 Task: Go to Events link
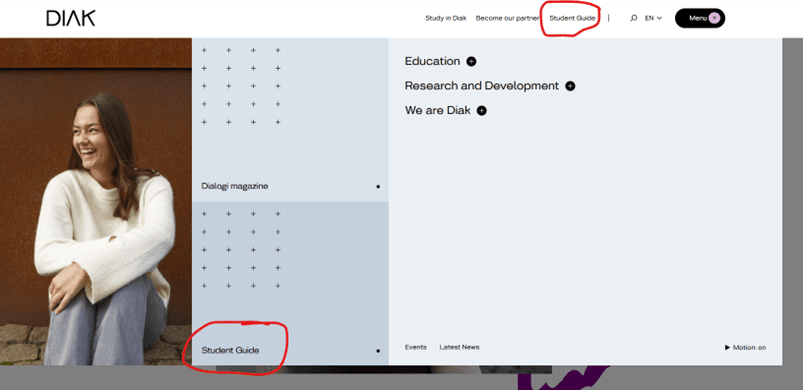point(415,347)
